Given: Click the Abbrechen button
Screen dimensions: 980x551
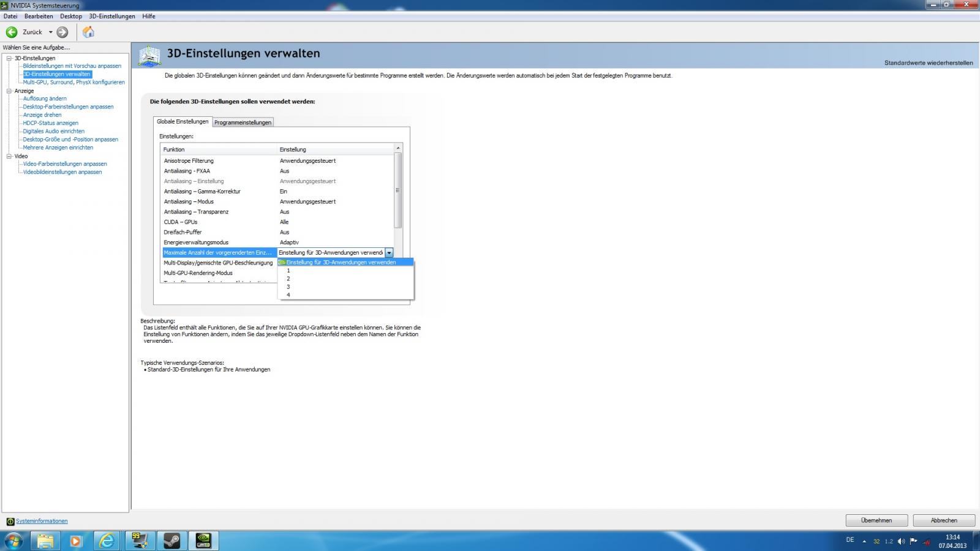Looking at the screenshot, I should pos(944,520).
